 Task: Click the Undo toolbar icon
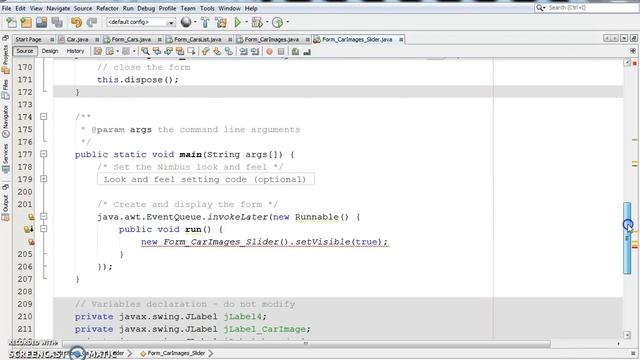point(76,22)
